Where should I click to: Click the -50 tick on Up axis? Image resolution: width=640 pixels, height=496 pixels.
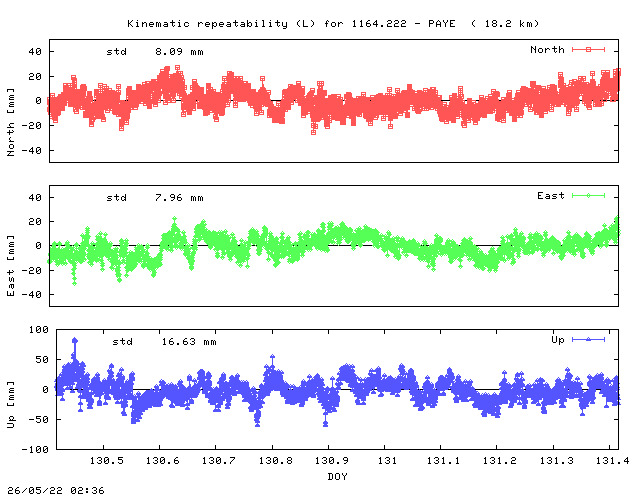[x=39, y=420]
